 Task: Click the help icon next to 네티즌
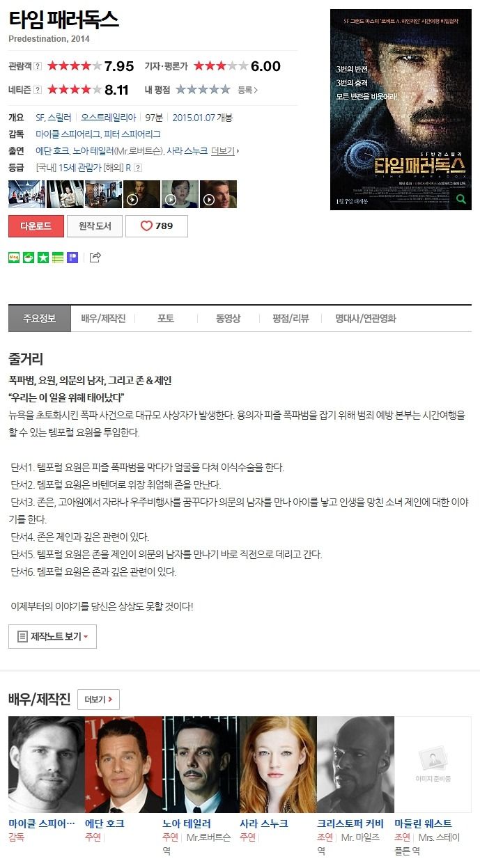pos(38,90)
